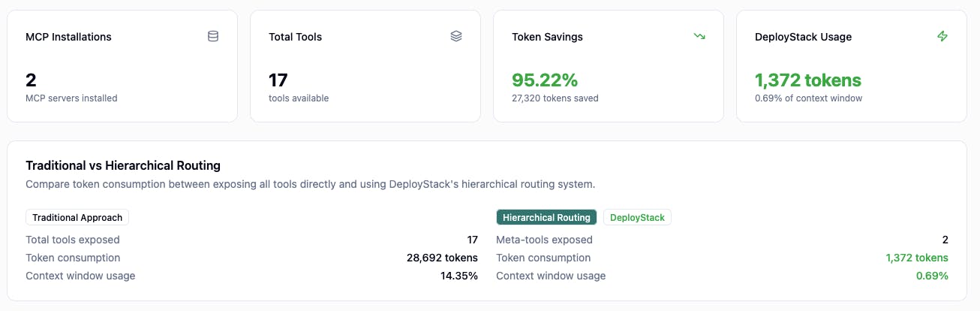
Task: Click the layers icon on Total Tools card
Action: click(456, 36)
